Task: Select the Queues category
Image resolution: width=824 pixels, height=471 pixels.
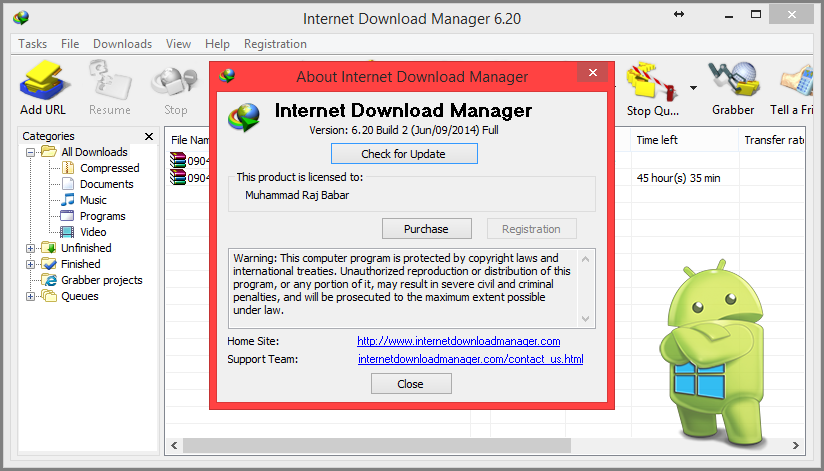Action: coord(79,296)
